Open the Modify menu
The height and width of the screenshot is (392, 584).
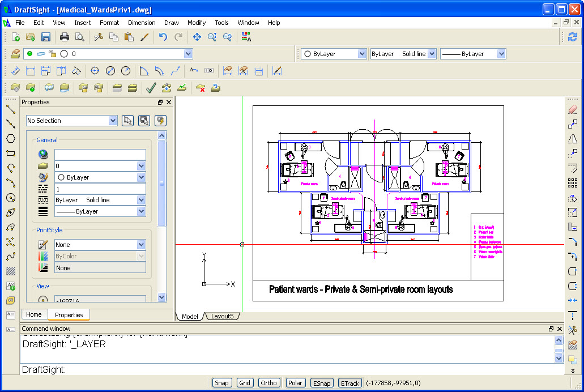tap(197, 23)
